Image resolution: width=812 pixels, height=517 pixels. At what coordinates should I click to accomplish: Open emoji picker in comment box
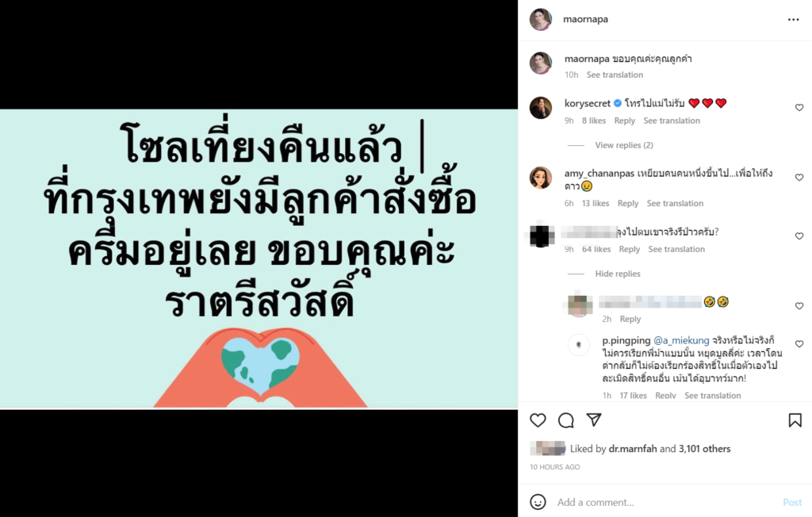[x=538, y=501]
